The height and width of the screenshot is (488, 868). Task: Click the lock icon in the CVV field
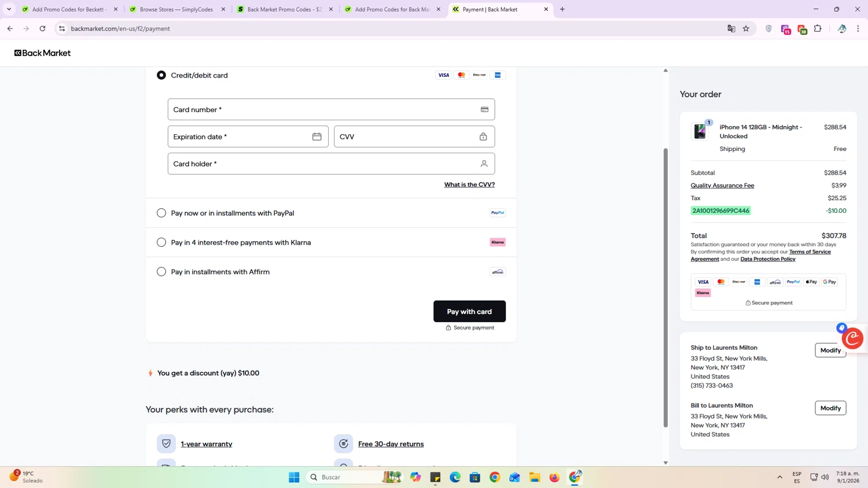pyautogui.click(x=483, y=136)
